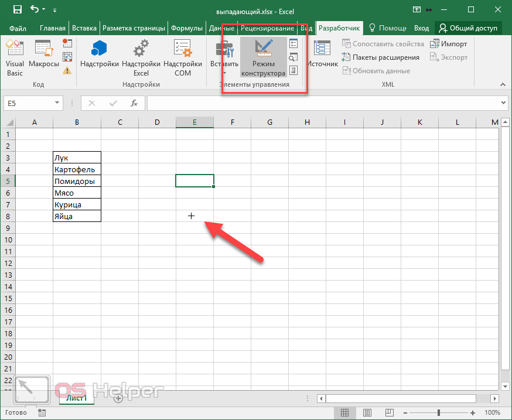Toggle Режим конструктора design mode
Screen dimensions: 512x420
point(263,57)
